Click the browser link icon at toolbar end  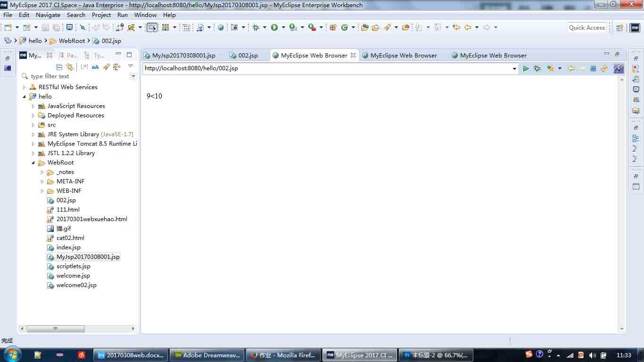(619, 68)
